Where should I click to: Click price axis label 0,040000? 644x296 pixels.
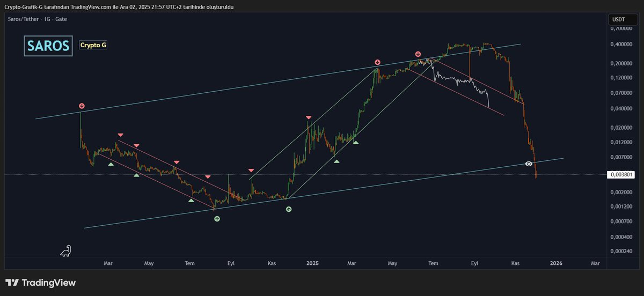(x=621, y=108)
